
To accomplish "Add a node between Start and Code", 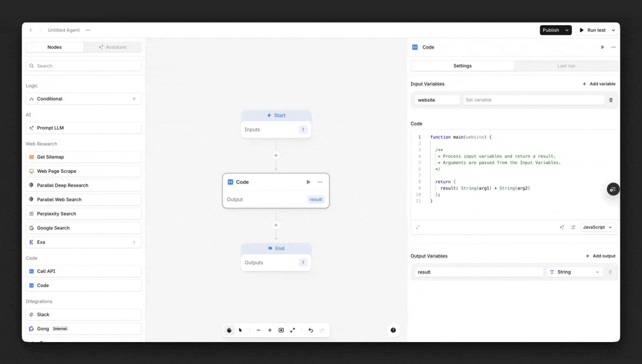I will [276, 155].
